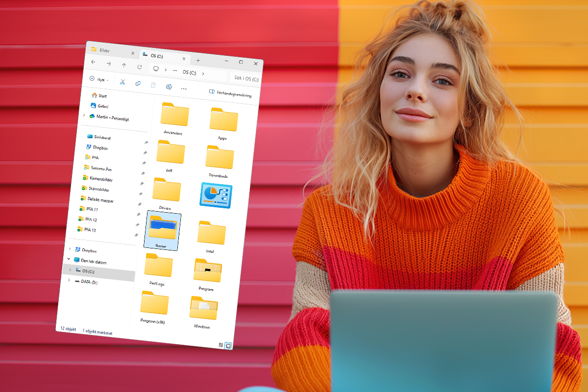Click the This PC monitor icon in address bar

coord(156,69)
